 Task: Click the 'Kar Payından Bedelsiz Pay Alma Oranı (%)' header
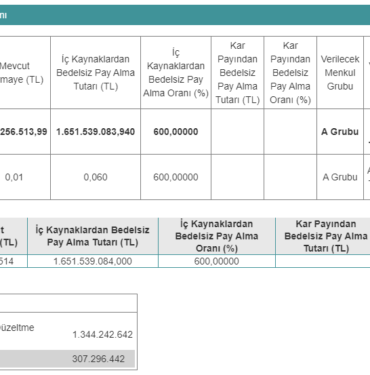[x=290, y=73]
